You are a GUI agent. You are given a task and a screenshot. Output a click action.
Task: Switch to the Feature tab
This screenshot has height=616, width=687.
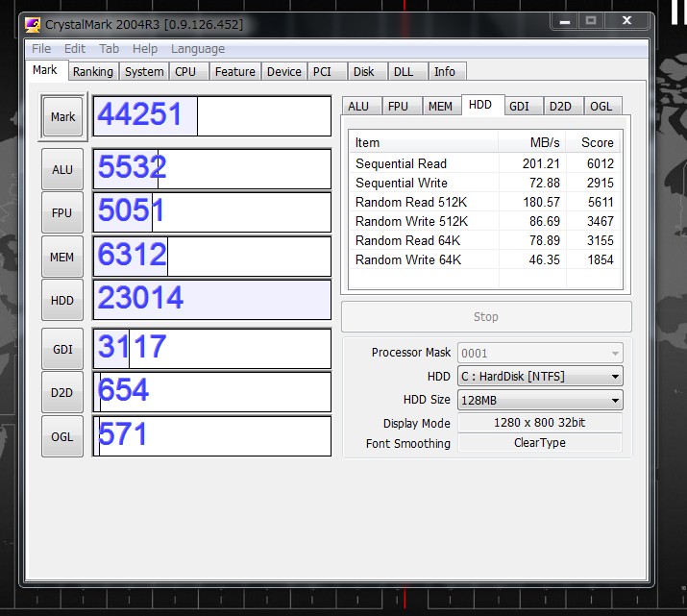[234, 71]
